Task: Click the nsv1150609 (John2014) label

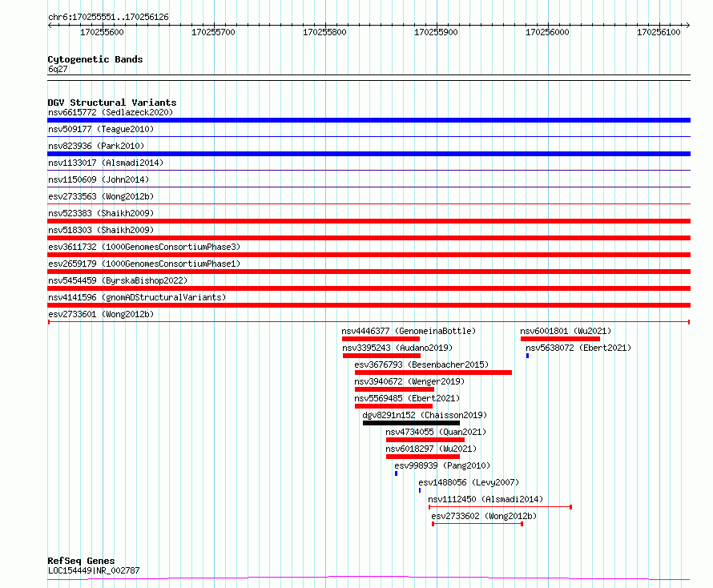Action: 99,179
